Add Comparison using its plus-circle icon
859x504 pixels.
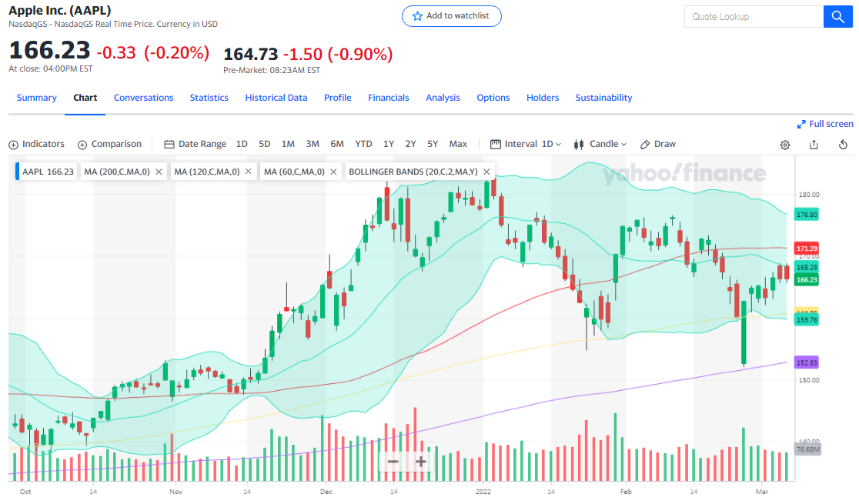click(82, 145)
